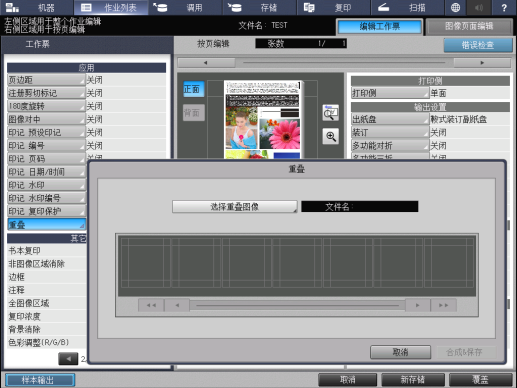Open the 存储 tab

pos(260,7)
